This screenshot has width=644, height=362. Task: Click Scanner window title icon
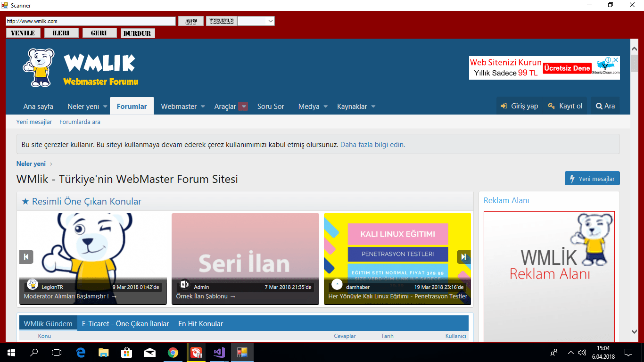(5, 5)
